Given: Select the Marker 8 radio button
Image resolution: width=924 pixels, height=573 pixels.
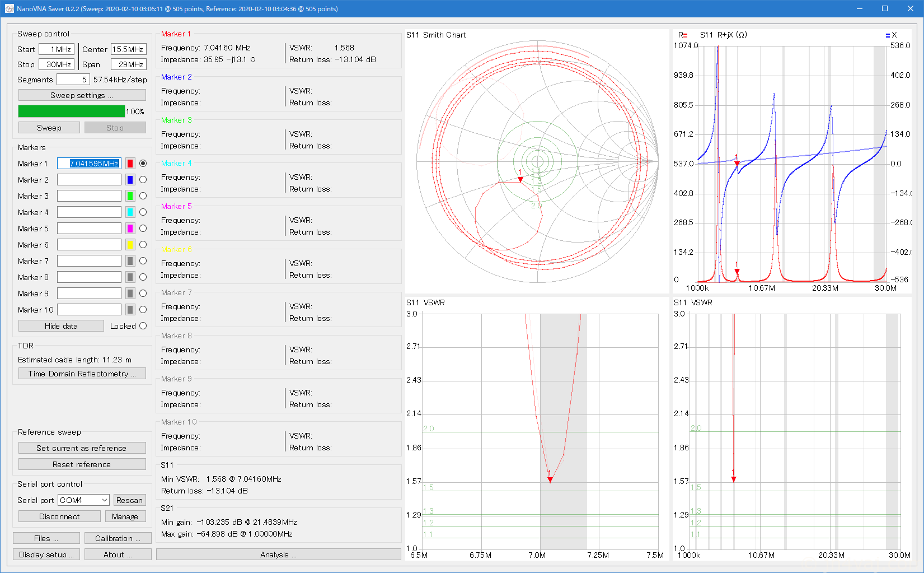Looking at the screenshot, I should click(143, 277).
